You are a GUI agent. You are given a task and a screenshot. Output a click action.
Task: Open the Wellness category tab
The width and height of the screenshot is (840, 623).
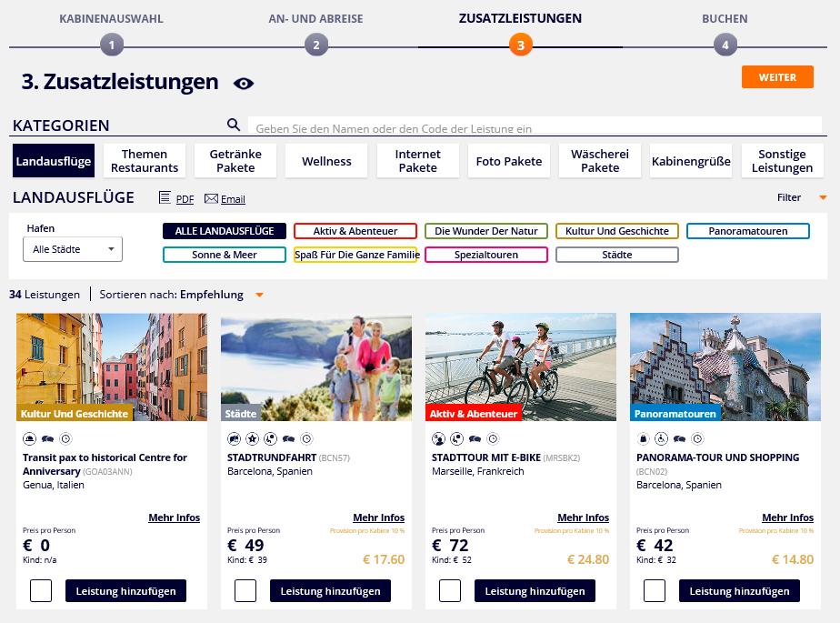click(x=326, y=161)
